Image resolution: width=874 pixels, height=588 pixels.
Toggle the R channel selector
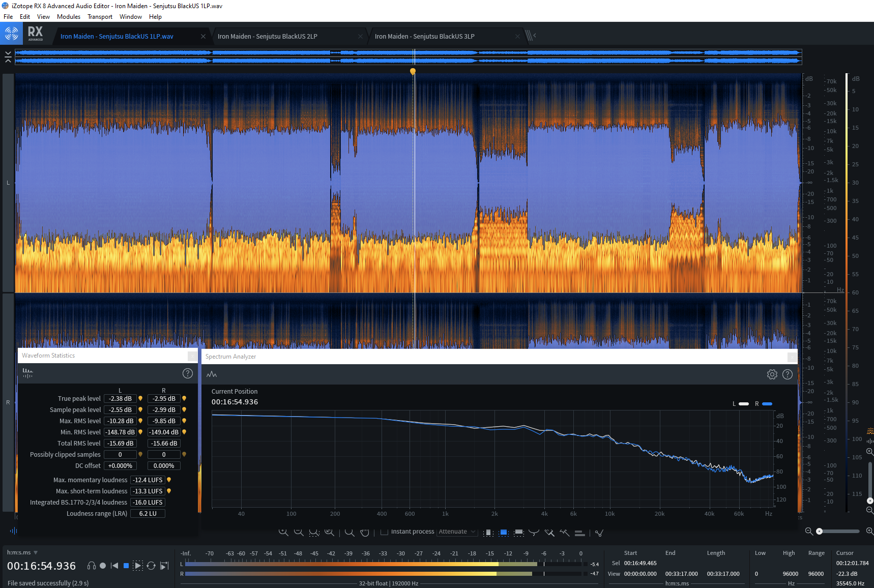8,402
